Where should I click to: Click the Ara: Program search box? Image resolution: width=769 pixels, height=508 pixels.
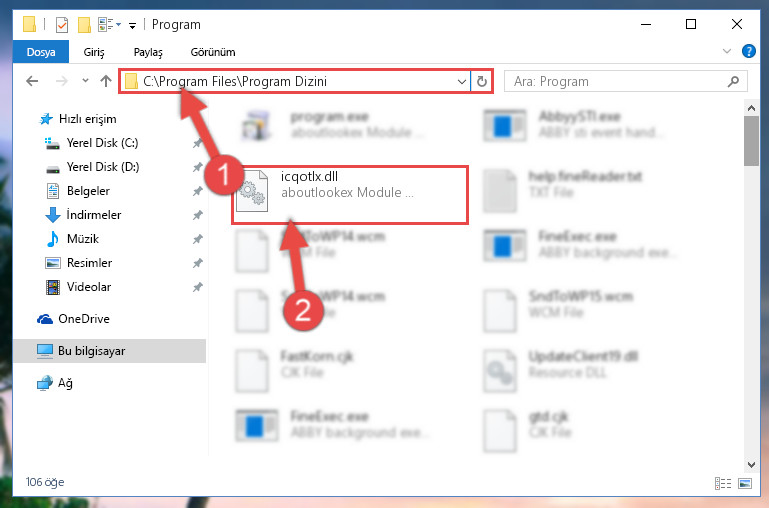click(x=626, y=81)
